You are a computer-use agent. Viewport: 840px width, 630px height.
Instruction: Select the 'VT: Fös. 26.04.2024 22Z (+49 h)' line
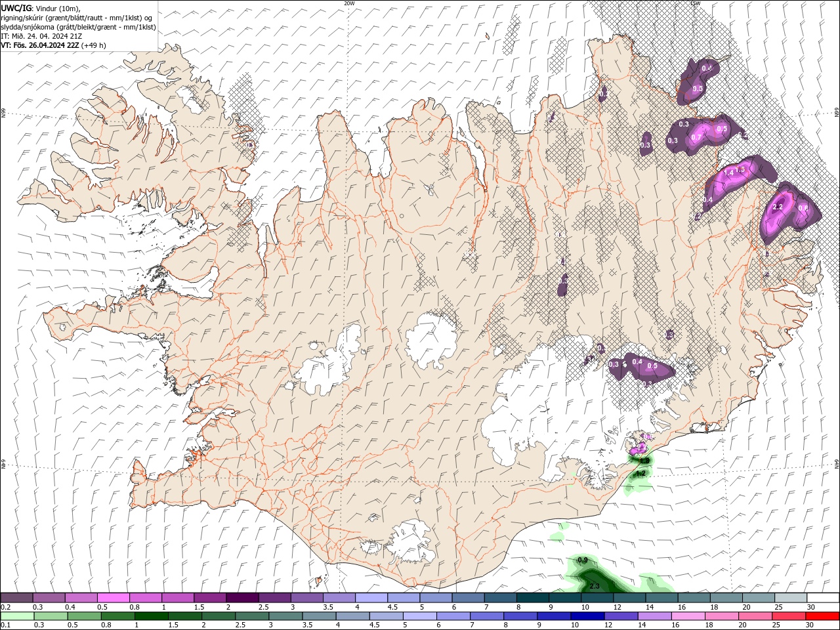point(53,45)
